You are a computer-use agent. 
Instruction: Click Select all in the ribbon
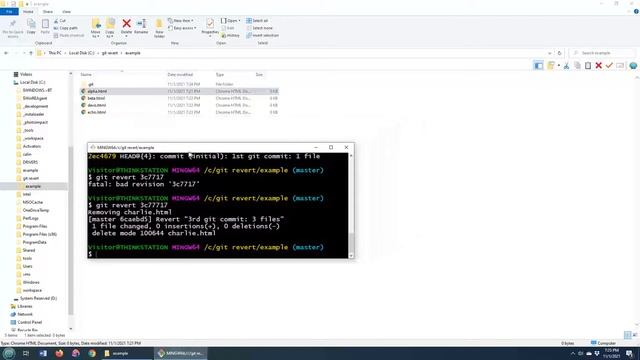257,21
